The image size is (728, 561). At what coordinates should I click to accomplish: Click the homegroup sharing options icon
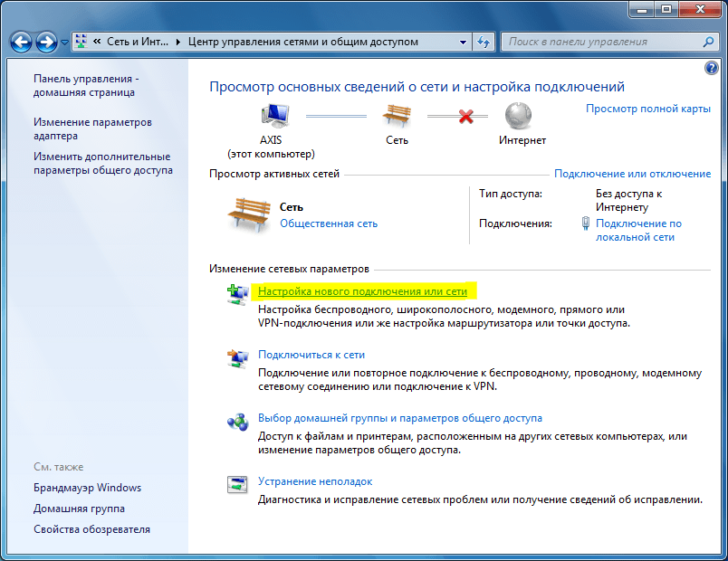pyautogui.click(x=237, y=422)
